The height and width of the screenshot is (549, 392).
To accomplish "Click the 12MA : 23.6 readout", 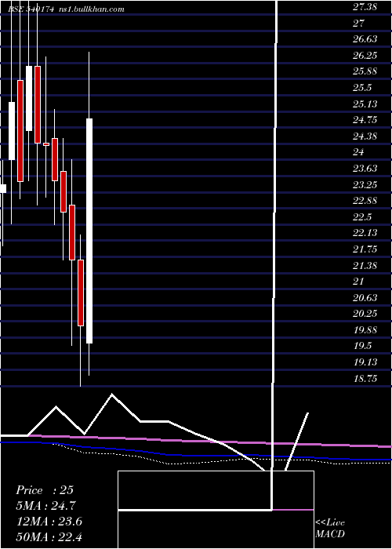I will [49, 522].
